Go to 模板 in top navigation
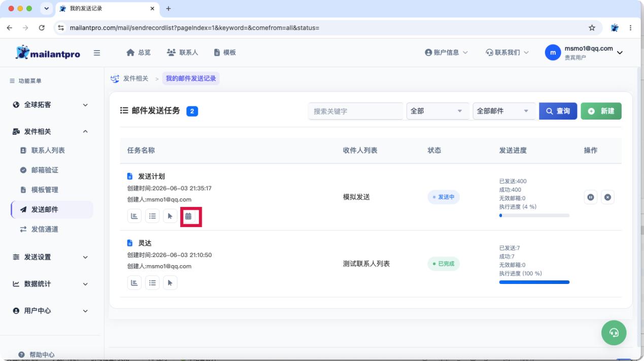This screenshot has height=361, width=644. [225, 53]
